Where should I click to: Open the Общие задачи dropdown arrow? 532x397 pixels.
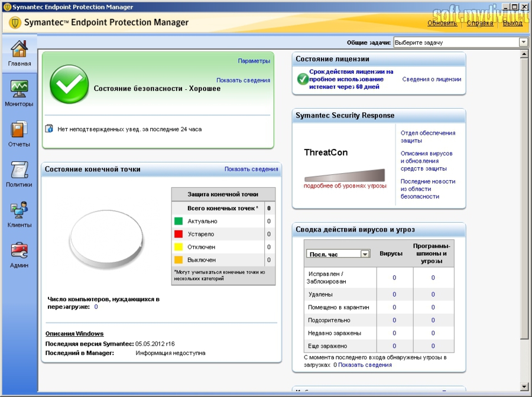[523, 43]
